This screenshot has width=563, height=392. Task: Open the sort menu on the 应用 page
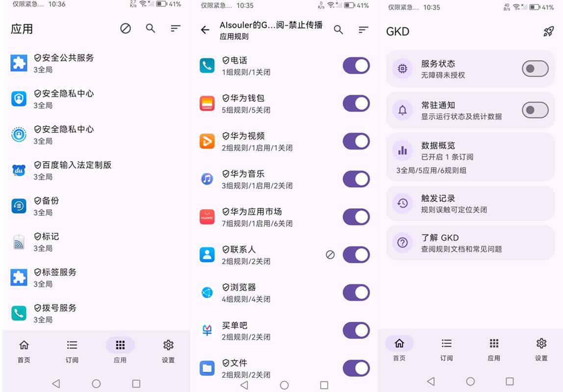point(176,28)
